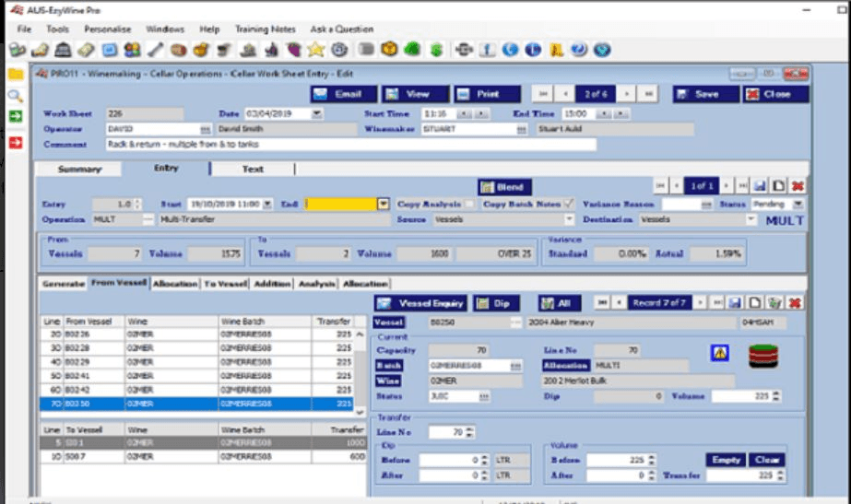This screenshot has width=851, height=504.
Task: Open Winemaker lookup button beside STUART
Action: tap(522, 129)
